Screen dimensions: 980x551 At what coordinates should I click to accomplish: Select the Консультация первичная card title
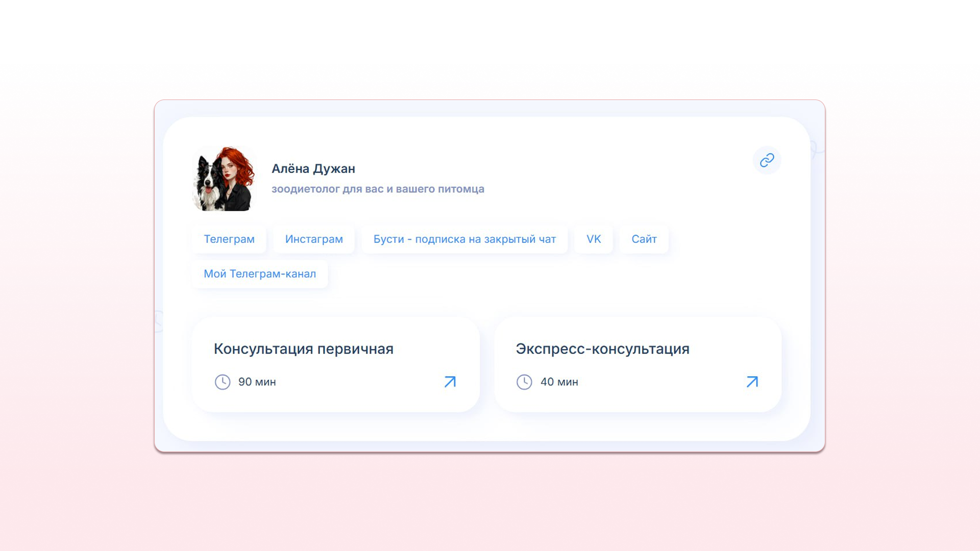pos(304,349)
